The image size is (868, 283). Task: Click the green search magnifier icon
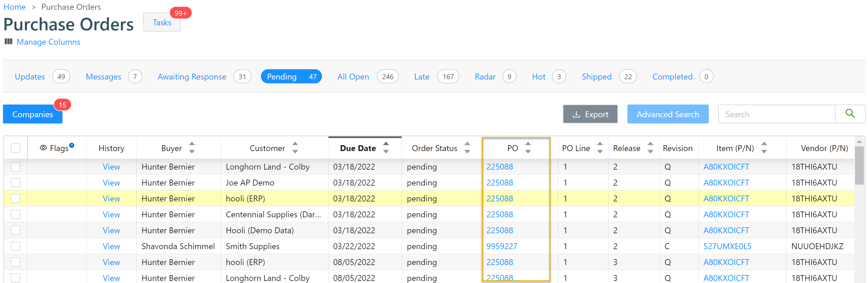[x=850, y=114]
